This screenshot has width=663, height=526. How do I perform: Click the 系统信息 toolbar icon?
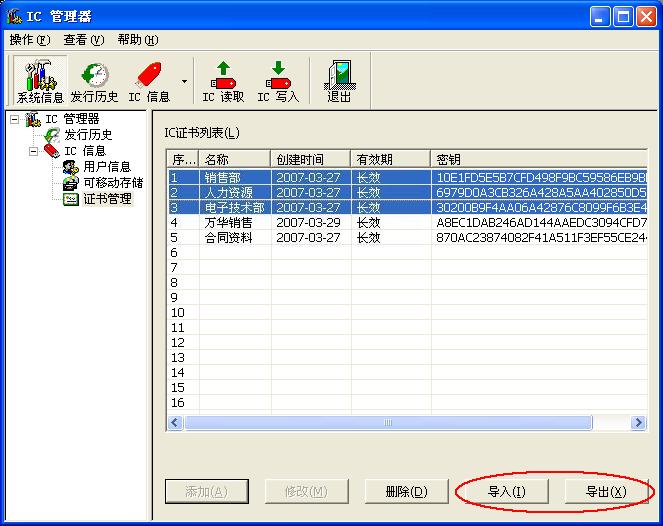pos(40,80)
